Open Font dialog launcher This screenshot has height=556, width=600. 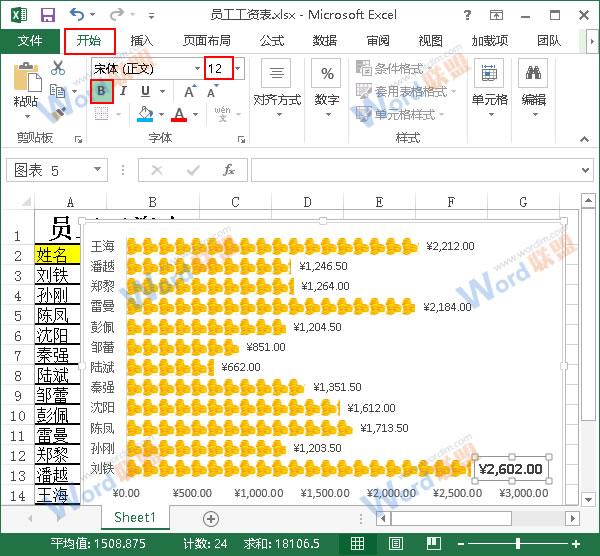[x=241, y=140]
